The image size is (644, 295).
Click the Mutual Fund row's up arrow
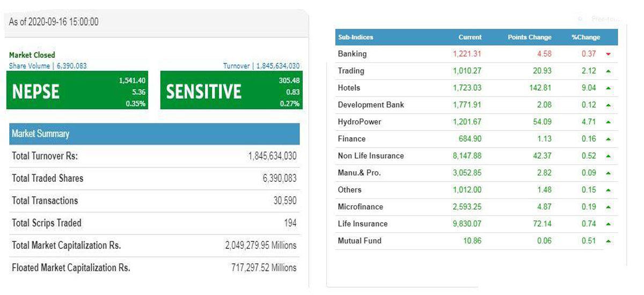tap(608, 241)
